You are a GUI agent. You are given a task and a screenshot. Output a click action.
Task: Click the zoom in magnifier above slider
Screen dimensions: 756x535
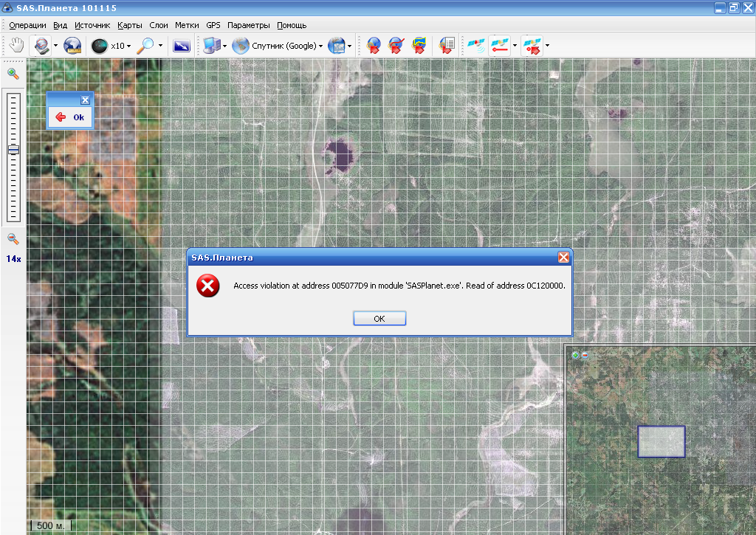pyautogui.click(x=13, y=73)
